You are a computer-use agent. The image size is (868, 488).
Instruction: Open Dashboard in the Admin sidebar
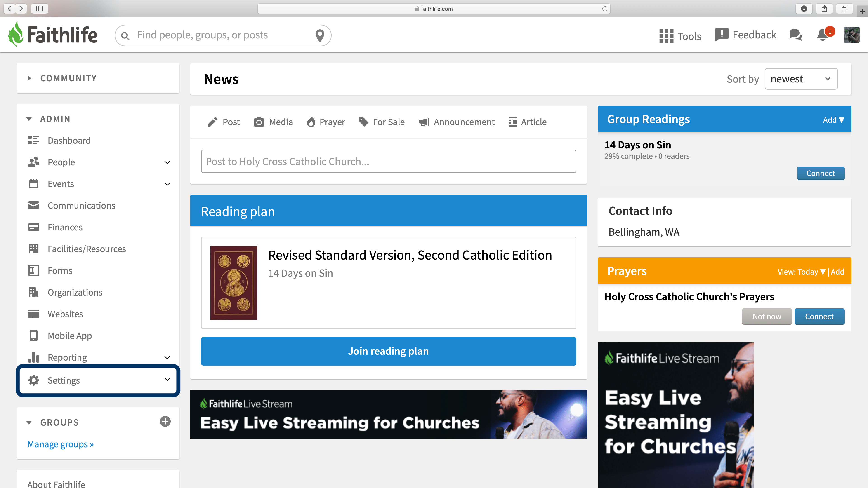pyautogui.click(x=69, y=141)
